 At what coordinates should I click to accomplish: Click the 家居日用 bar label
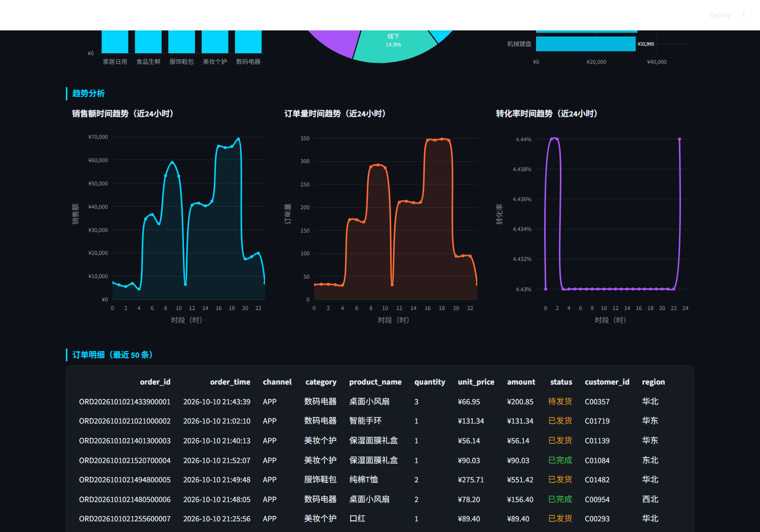pyautogui.click(x=115, y=62)
